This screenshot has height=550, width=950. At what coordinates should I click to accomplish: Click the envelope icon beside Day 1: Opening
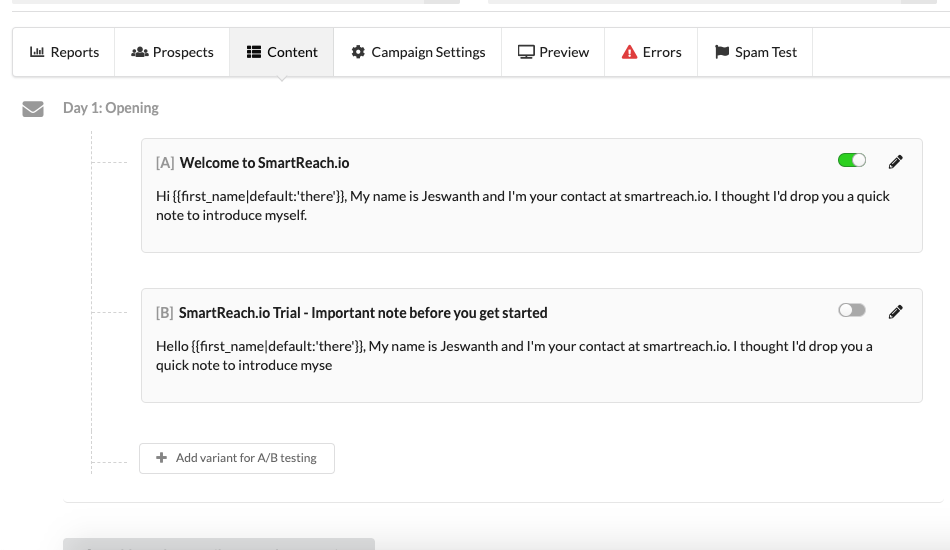click(33, 109)
